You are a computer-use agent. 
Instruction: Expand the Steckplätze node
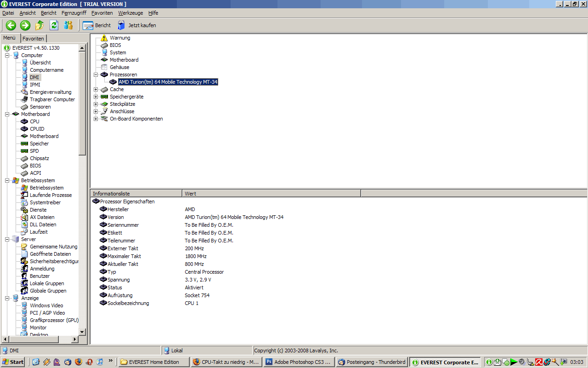coord(96,104)
